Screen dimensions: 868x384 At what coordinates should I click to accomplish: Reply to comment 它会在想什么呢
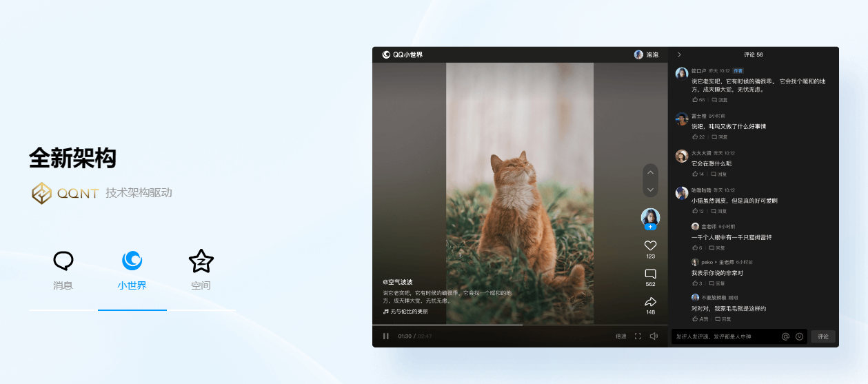pyautogui.click(x=719, y=174)
